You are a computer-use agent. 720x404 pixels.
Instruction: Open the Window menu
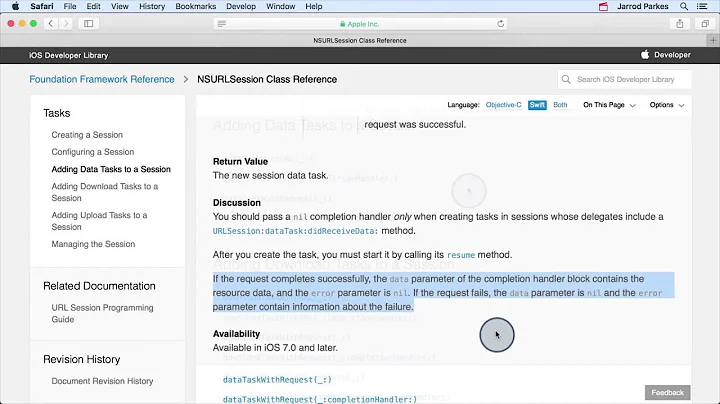[x=280, y=6]
